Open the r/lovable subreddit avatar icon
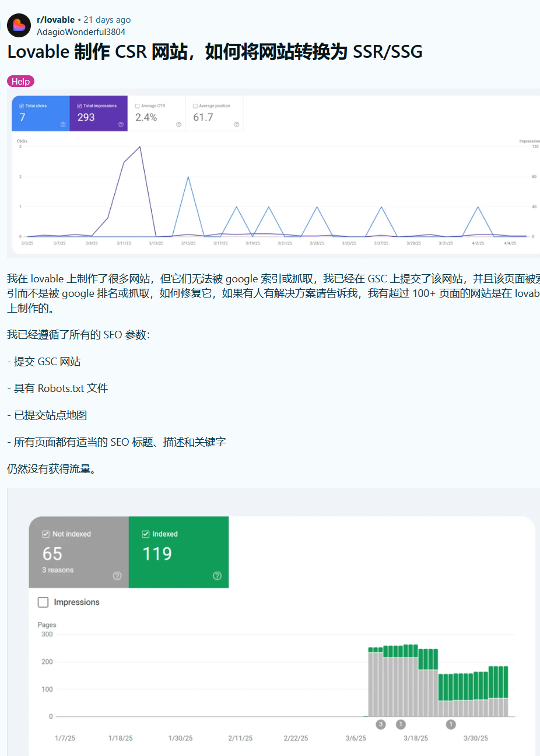 click(19, 26)
